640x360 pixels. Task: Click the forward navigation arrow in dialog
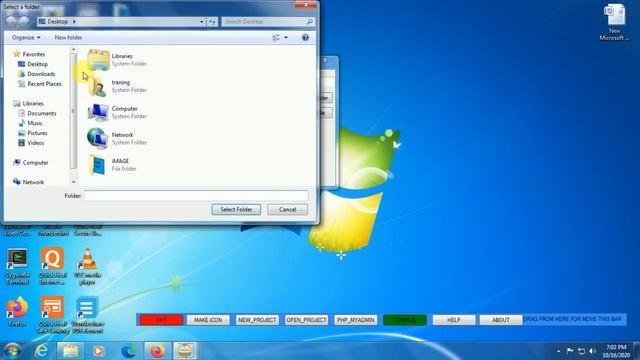tap(24, 21)
